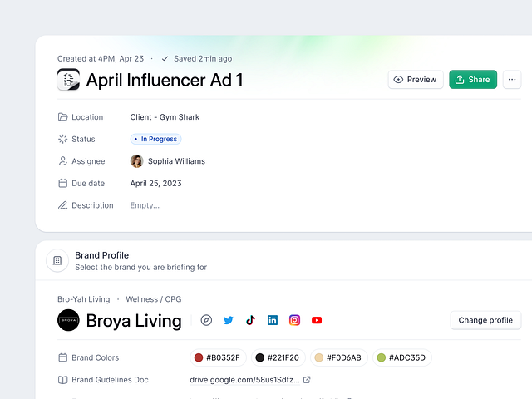Click the April Influencer Ad 1 document icon
The height and width of the screenshot is (399, 532).
pos(68,80)
